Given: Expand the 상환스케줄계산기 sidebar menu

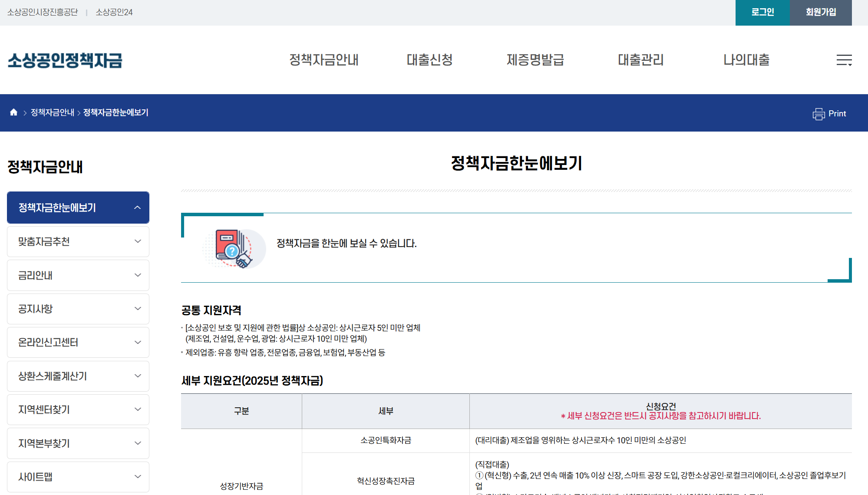Looking at the screenshot, I should click(x=78, y=376).
